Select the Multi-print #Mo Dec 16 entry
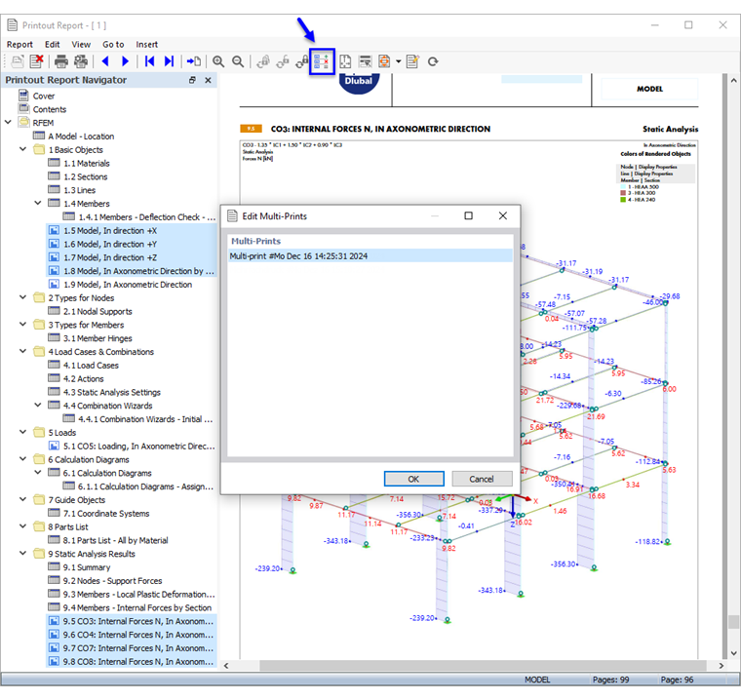 [370, 256]
